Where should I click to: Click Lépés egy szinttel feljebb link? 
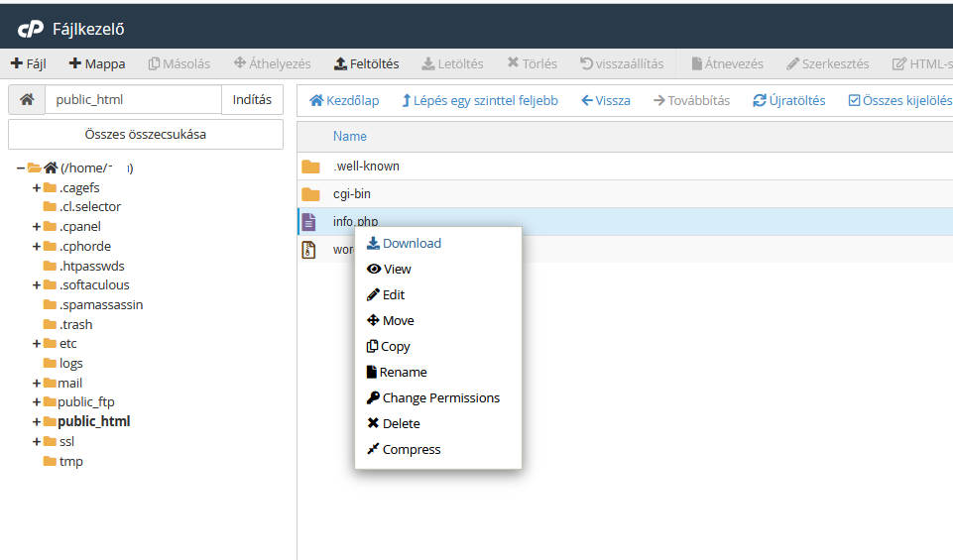(x=480, y=101)
